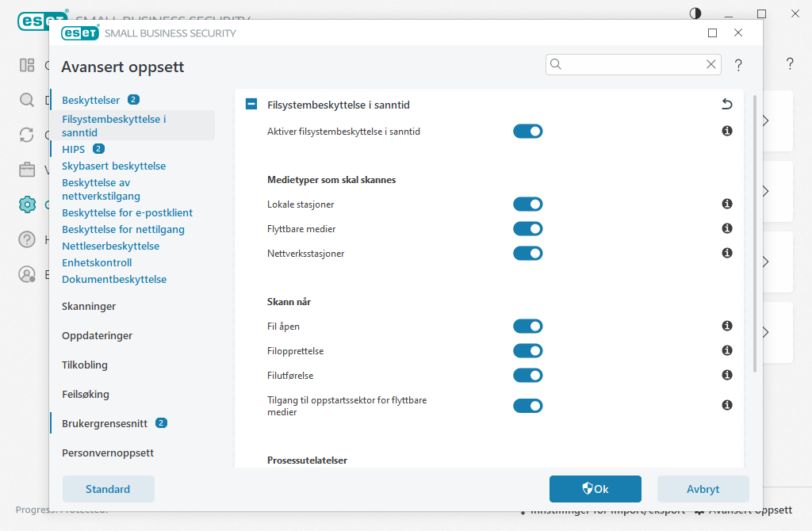The image size is (812, 531).
Task: Open the Tilkobling settings section
Action: (86, 365)
